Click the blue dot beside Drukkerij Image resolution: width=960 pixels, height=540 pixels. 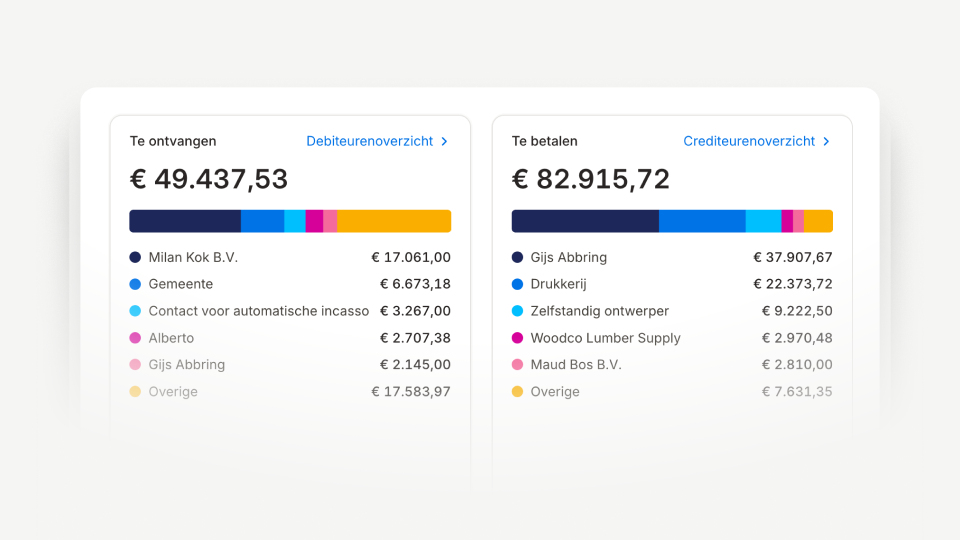click(x=517, y=284)
